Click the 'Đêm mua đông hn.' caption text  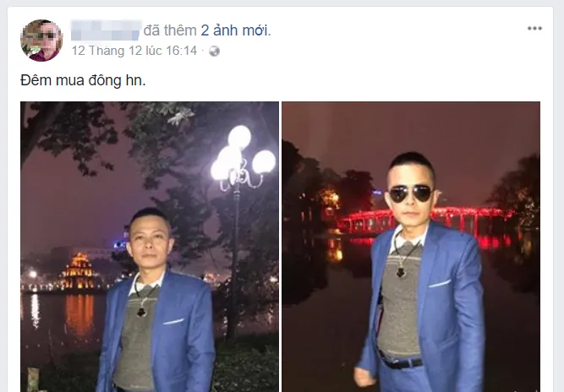83,80
